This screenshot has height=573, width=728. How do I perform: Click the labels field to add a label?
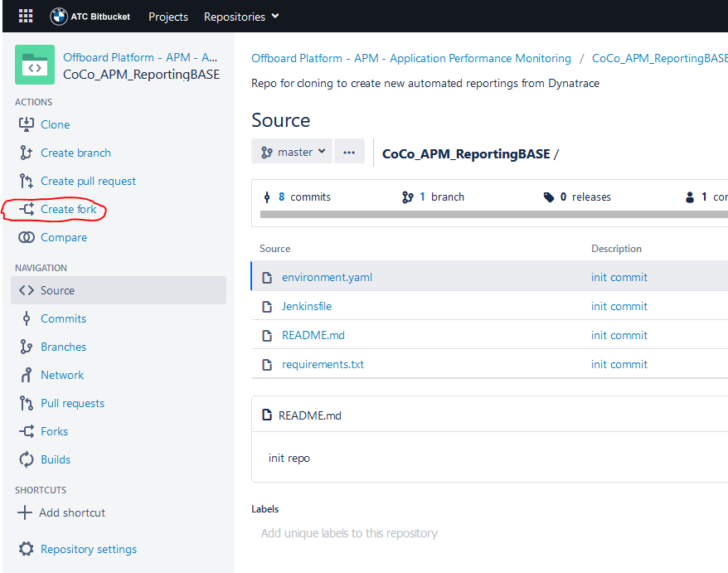click(349, 533)
